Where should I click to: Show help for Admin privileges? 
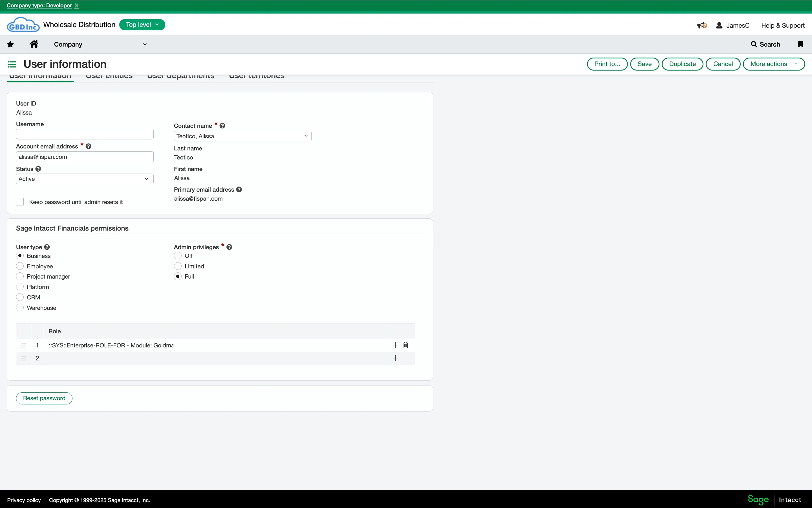[x=230, y=247]
